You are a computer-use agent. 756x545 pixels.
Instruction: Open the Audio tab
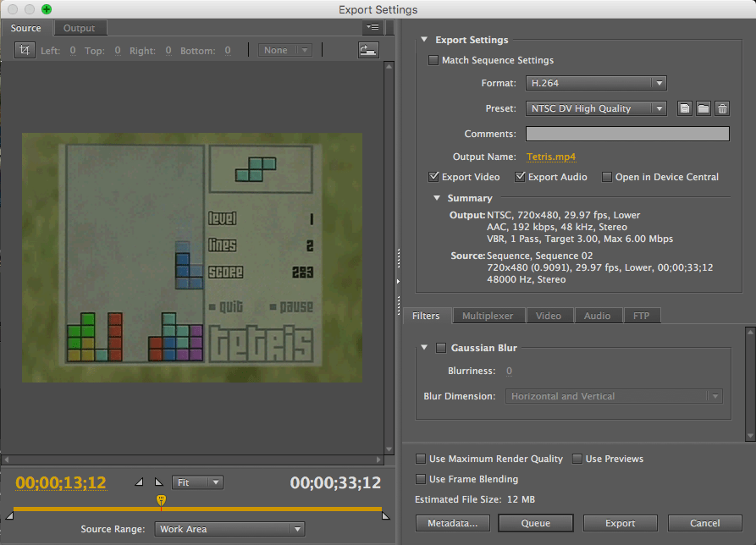(x=597, y=316)
